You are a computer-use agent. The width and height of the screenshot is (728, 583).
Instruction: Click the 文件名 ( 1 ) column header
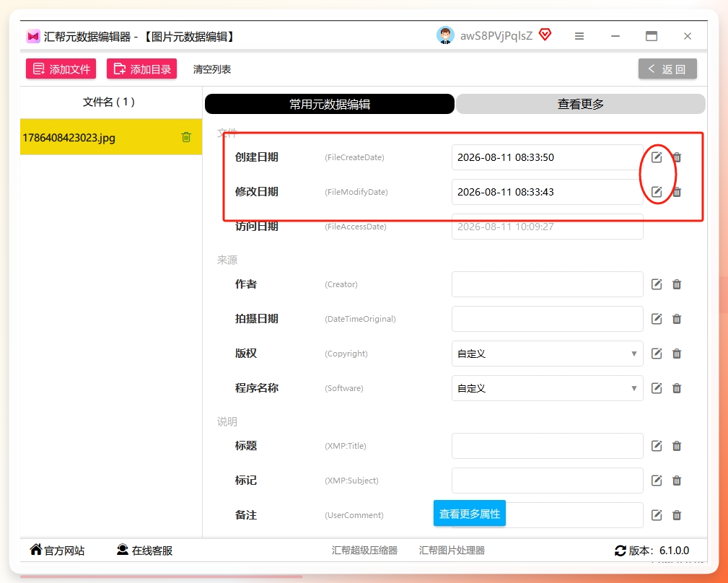[109, 102]
